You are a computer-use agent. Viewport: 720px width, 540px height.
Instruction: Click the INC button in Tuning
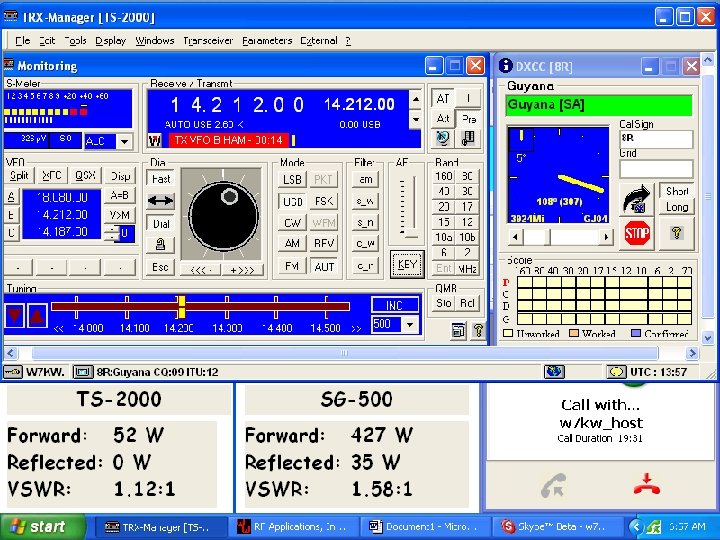pyautogui.click(x=394, y=305)
